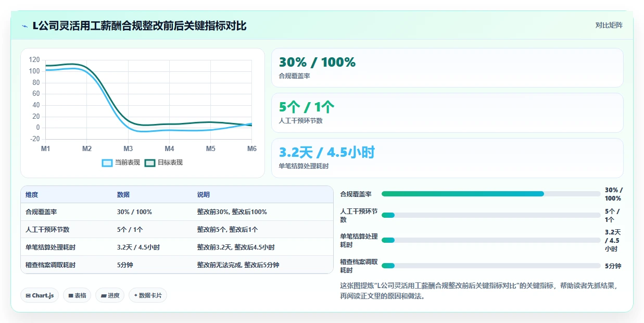644x323 pixels.
Task: Open the 5个 / 1个 人工干预环节数 card
Action: coord(447,113)
